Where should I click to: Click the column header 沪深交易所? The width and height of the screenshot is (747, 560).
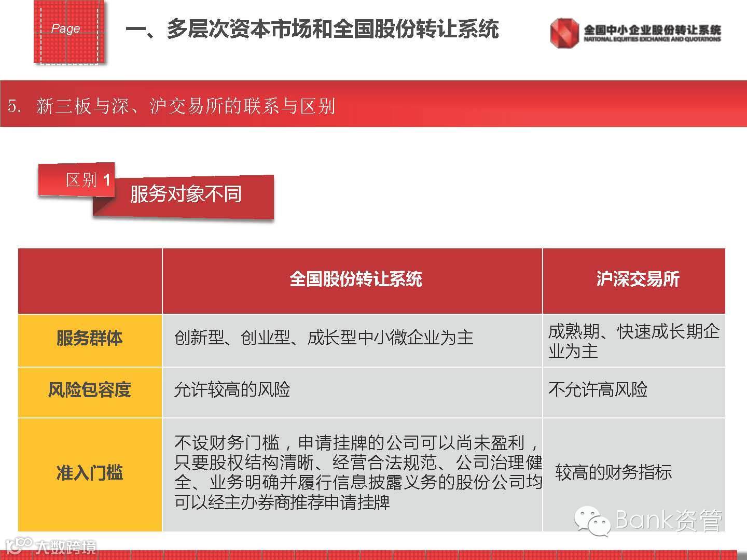634,281
